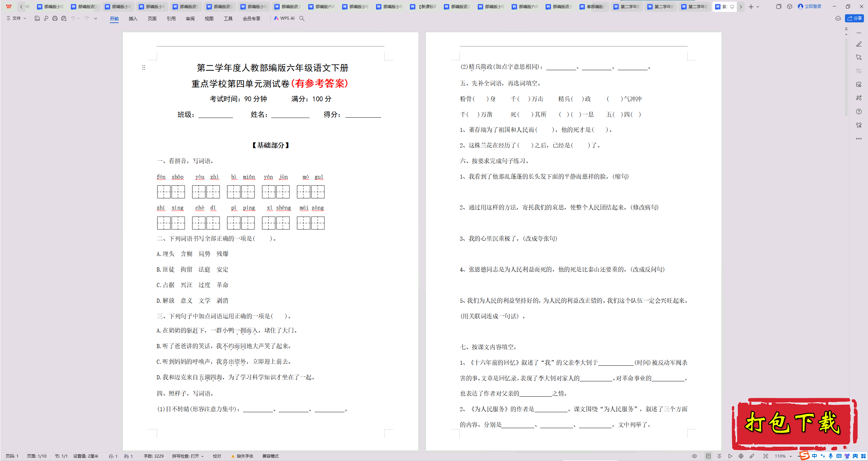
Task: Open the spell check 拼写检查 dropdown
Action: click(x=188, y=456)
